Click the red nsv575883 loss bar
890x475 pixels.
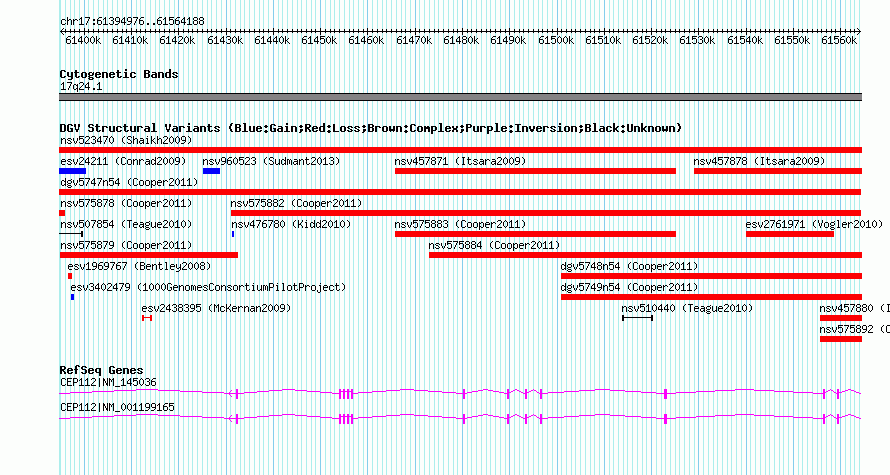(535, 234)
